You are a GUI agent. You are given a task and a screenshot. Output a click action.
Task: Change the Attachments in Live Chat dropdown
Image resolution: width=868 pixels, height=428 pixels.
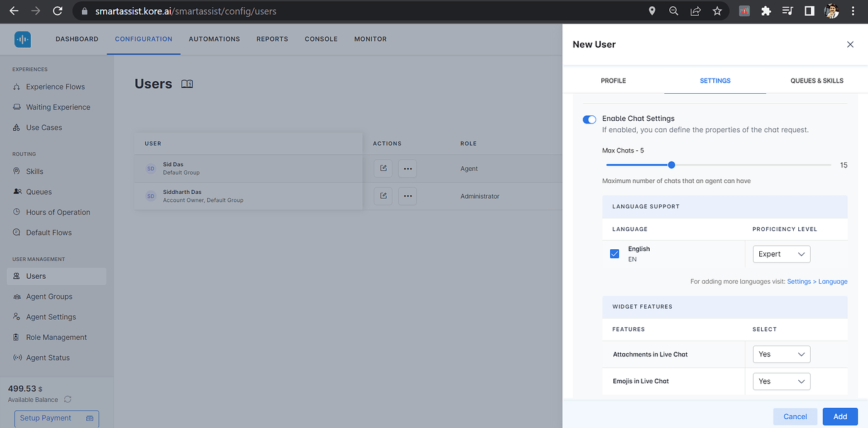pyautogui.click(x=781, y=354)
